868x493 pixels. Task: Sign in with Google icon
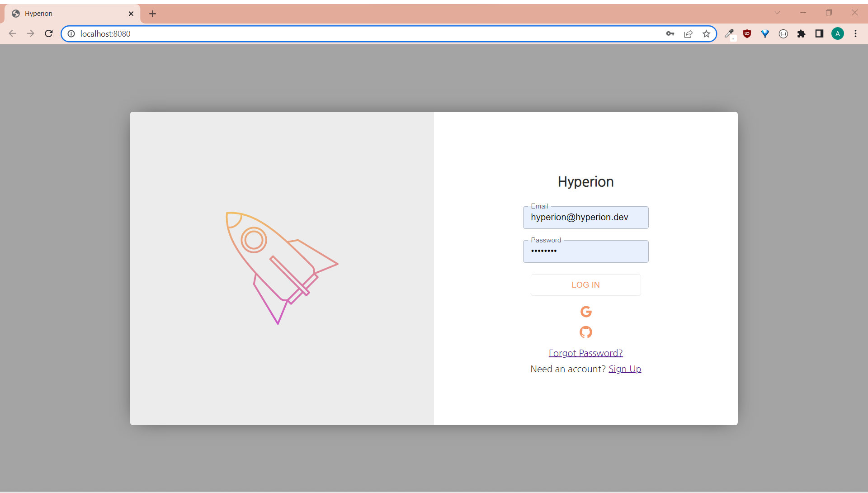pyautogui.click(x=586, y=312)
